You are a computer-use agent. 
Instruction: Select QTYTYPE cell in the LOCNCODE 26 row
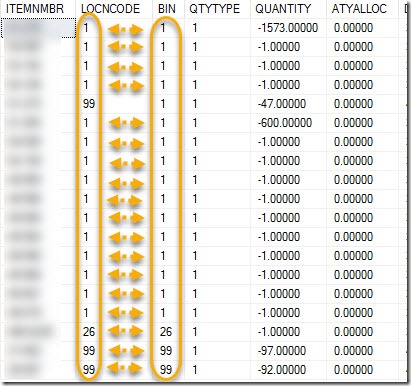pyautogui.click(x=195, y=332)
